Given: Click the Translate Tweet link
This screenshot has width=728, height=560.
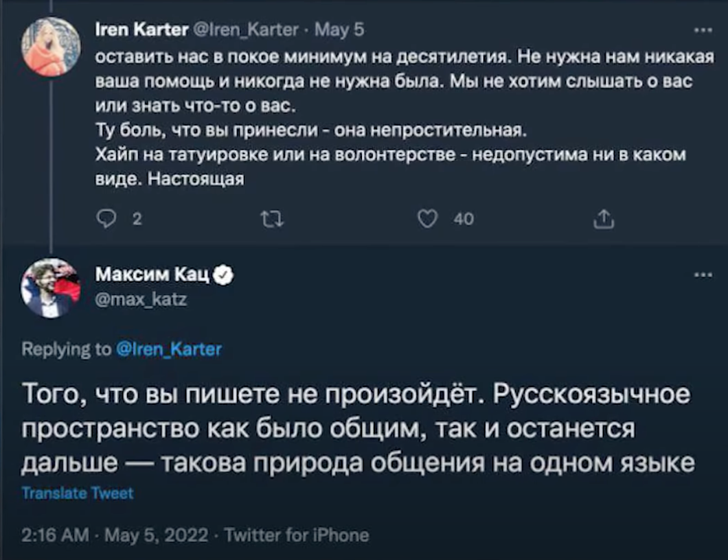Looking at the screenshot, I should pos(78,493).
